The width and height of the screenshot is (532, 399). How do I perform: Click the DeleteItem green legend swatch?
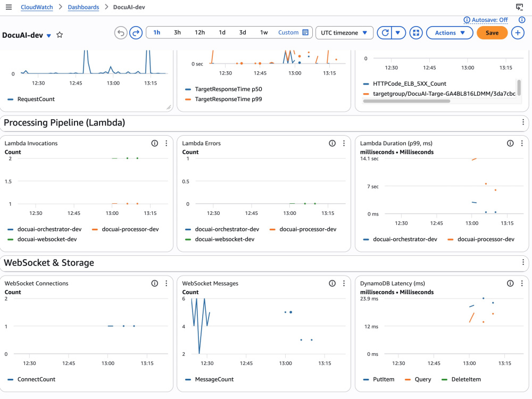(444, 380)
